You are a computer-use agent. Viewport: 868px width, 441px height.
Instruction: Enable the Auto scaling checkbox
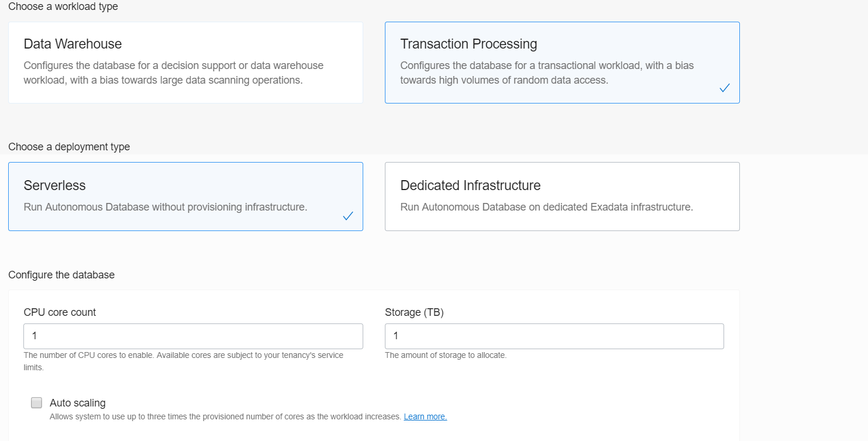point(36,402)
